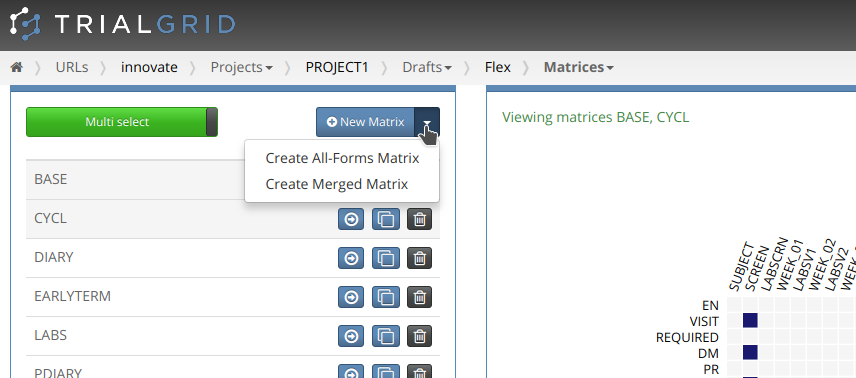Click the TrialGrid logo
Image resolution: width=856 pixels, height=378 pixels.
click(123, 24)
